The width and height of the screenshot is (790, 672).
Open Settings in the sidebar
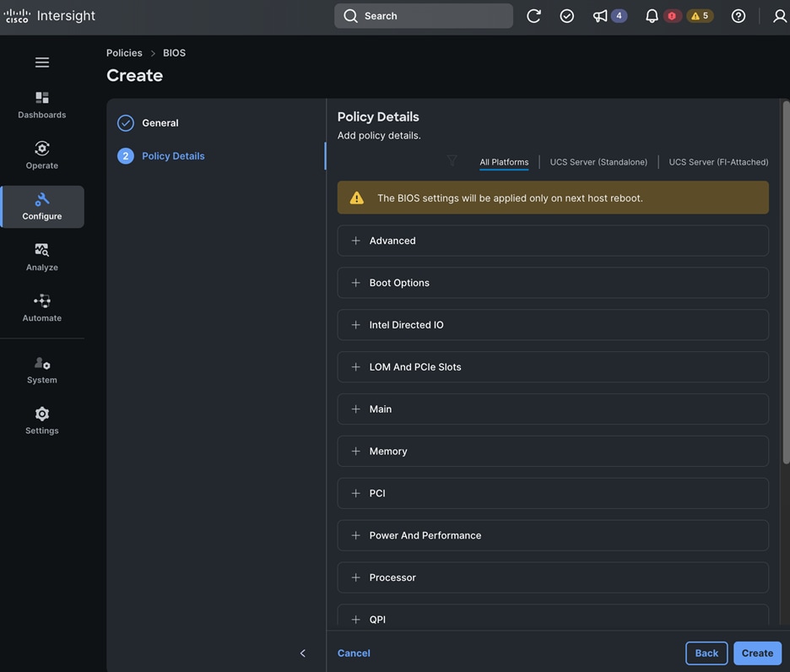(42, 421)
